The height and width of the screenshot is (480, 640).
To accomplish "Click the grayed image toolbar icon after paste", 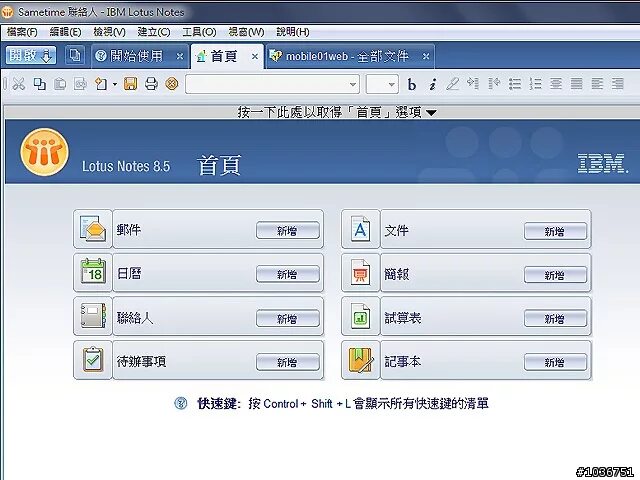I will 80,84.
